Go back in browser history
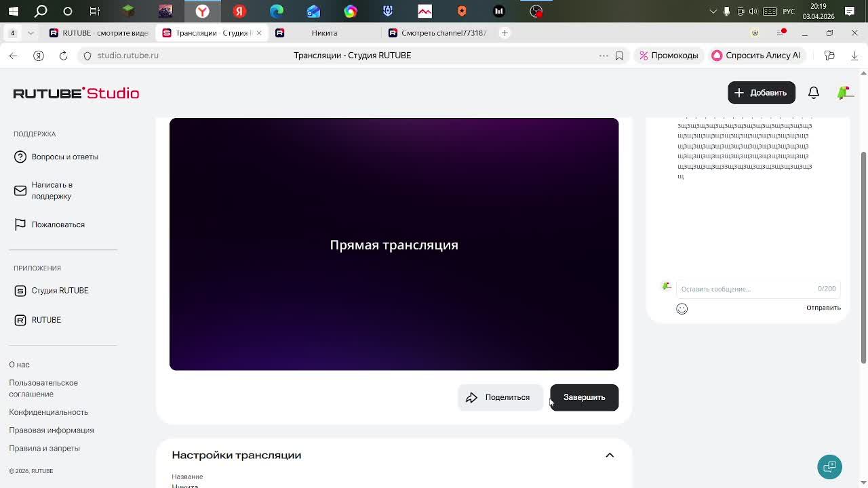Image resolution: width=868 pixels, height=488 pixels. tap(14, 56)
